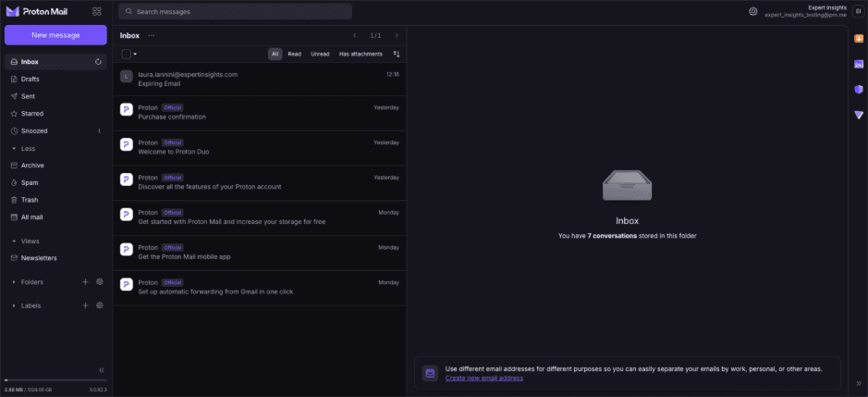Open the Inbox folder in sidebar
868x397 pixels.
point(55,62)
